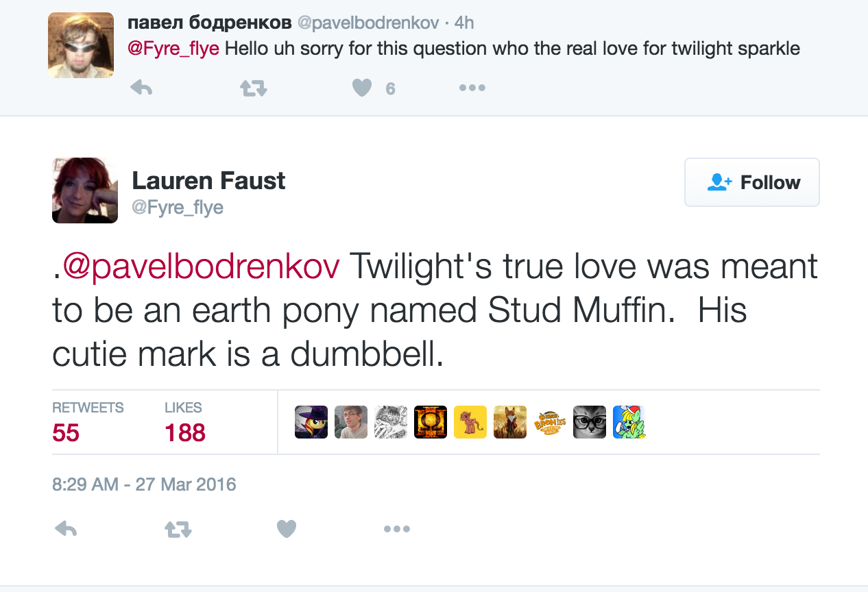Screen dimensions: 868x592
Task: Reply to the top tweet about Twilight Sparkle
Action: (141, 88)
